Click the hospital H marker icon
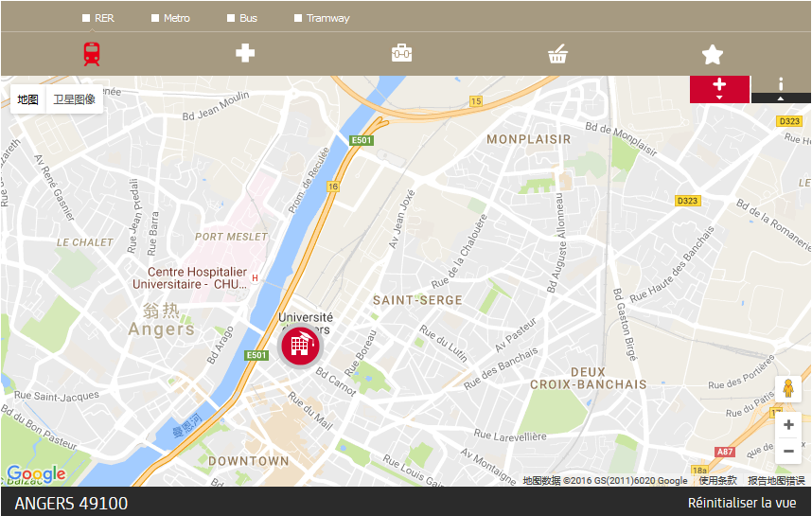812x516 pixels. (x=255, y=278)
